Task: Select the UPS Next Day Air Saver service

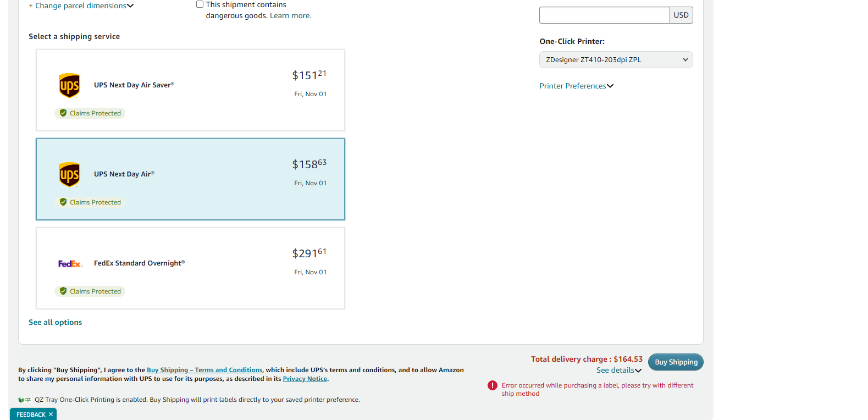Action: click(190, 90)
